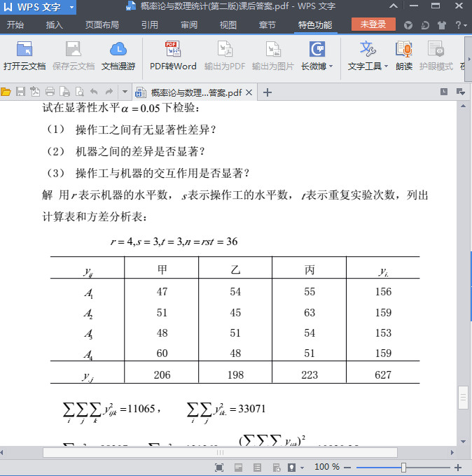Close the 概率论与数理...答案.pdf document tab
Image resolution: width=472 pixels, height=476 pixels.
point(249,92)
